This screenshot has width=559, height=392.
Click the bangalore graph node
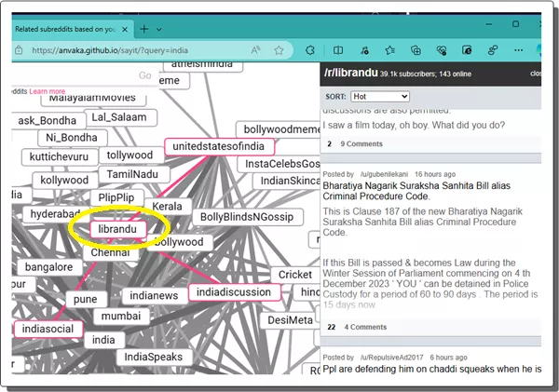pyautogui.click(x=48, y=267)
